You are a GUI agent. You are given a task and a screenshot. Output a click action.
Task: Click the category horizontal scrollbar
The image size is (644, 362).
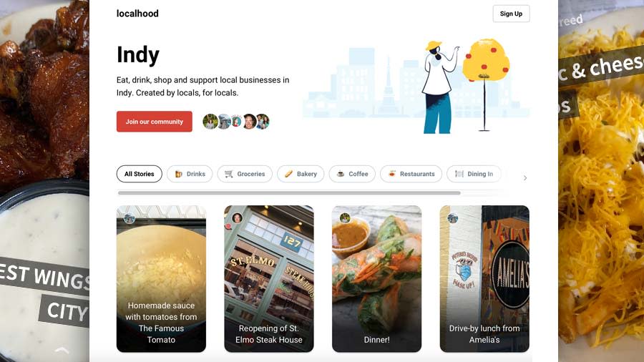pos(289,192)
